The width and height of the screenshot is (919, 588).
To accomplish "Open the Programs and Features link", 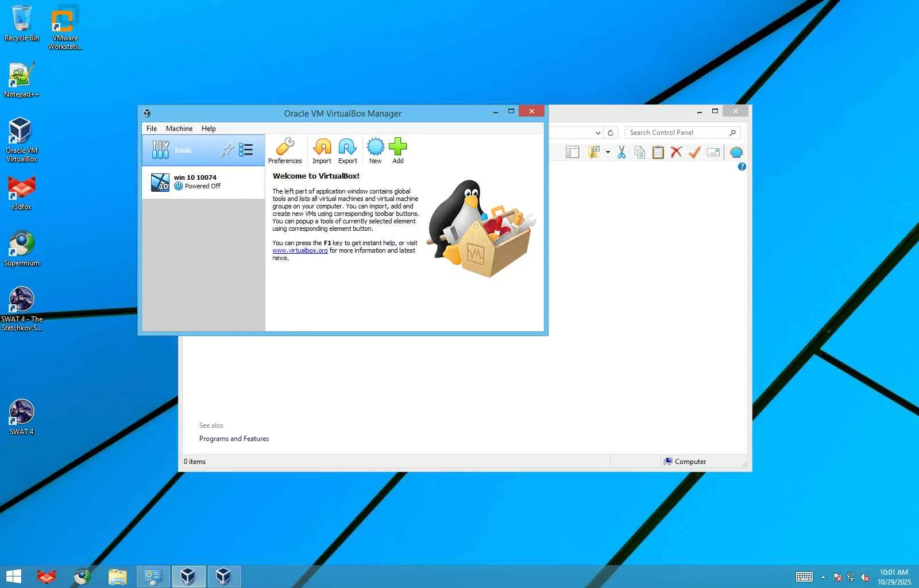I will coord(234,439).
